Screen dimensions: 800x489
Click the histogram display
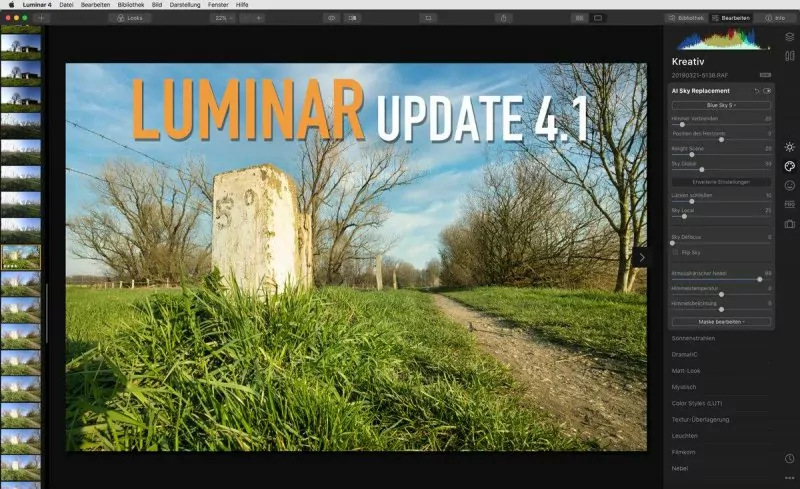pyautogui.click(x=721, y=39)
